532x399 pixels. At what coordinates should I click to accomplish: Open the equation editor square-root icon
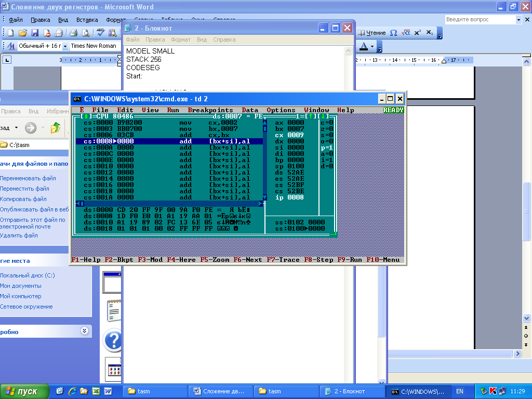pyautogui.click(x=406, y=33)
